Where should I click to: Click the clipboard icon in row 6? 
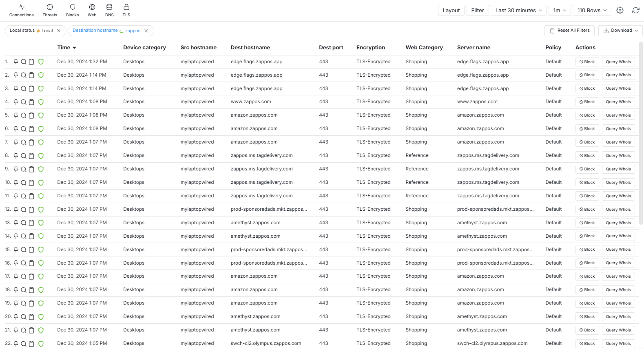(x=31, y=129)
